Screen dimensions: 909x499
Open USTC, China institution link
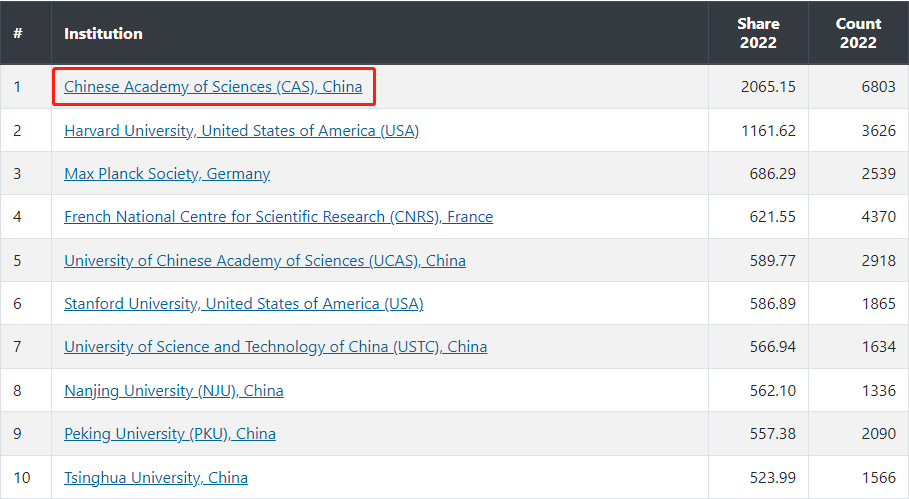click(x=275, y=347)
